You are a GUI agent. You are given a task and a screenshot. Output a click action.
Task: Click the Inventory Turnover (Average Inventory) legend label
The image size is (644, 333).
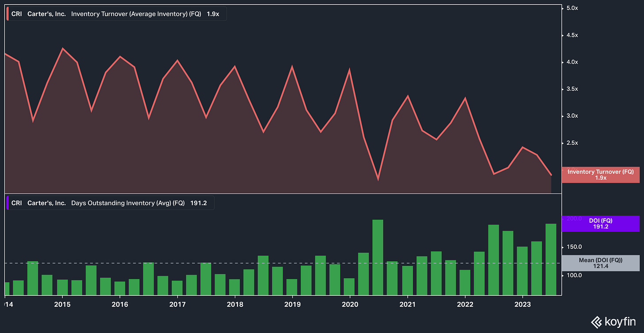click(x=136, y=14)
